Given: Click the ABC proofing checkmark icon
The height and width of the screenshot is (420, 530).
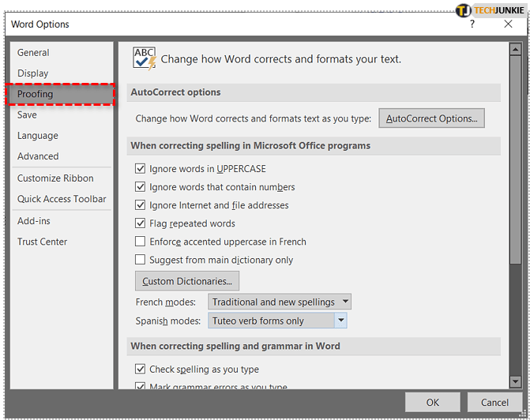Looking at the screenshot, I should (145, 58).
